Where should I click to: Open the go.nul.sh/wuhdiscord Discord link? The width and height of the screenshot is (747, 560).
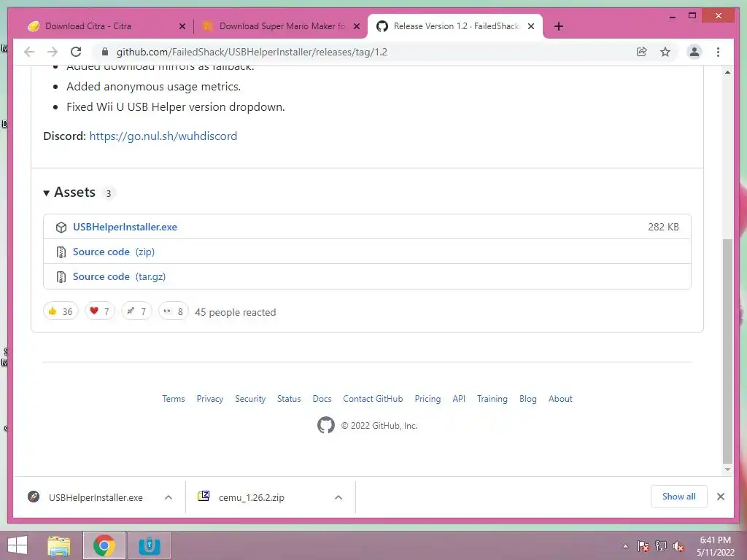(x=163, y=136)
